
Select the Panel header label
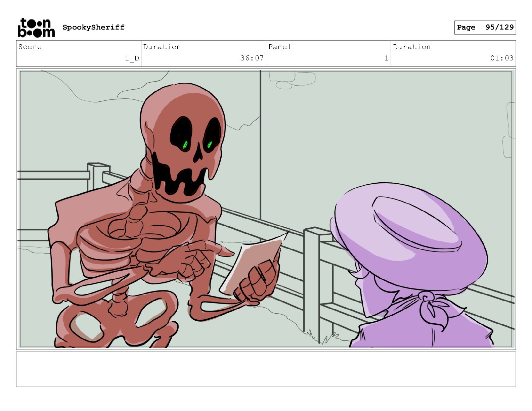280,47
